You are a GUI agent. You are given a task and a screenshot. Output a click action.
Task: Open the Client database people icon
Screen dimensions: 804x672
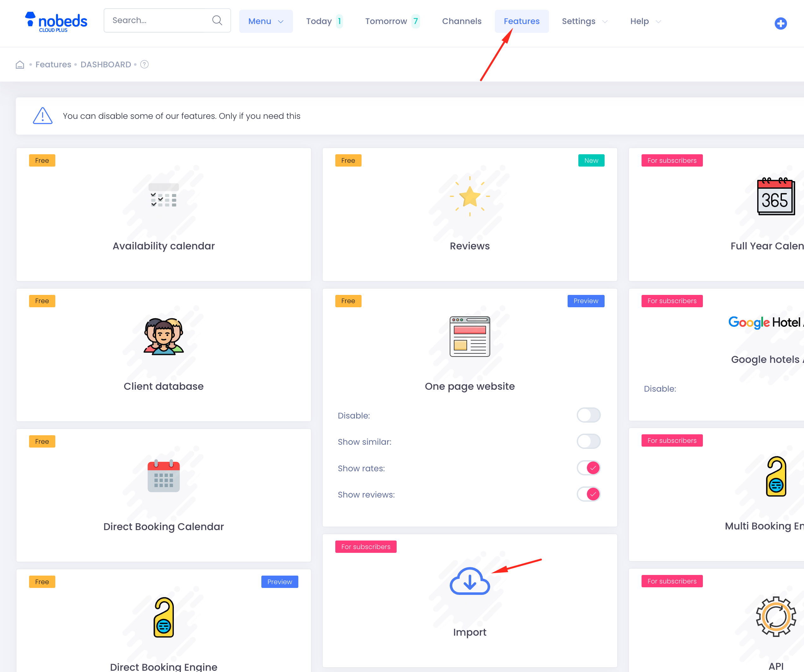(163, 337)
